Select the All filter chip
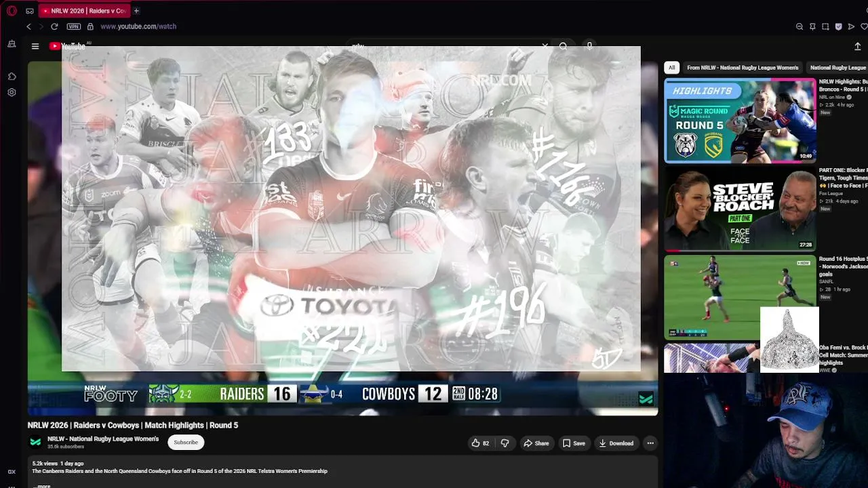This screenshot has width=868, height=488. 671,68
